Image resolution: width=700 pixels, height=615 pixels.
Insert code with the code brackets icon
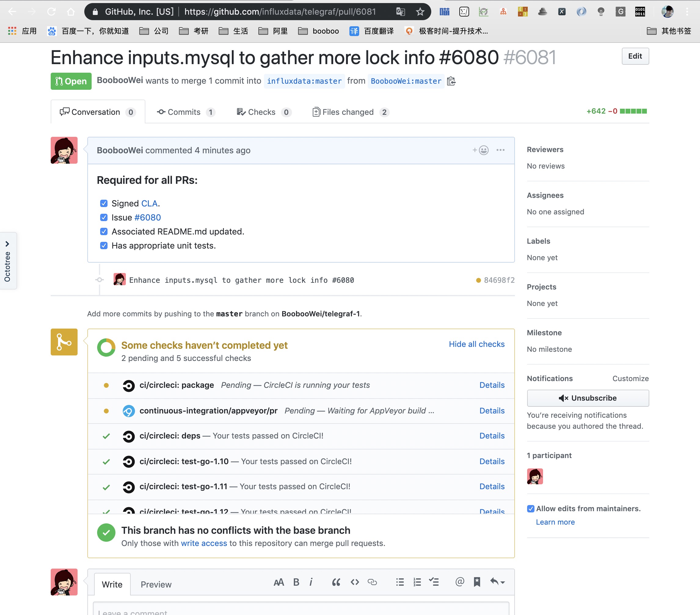coord(355,582)
